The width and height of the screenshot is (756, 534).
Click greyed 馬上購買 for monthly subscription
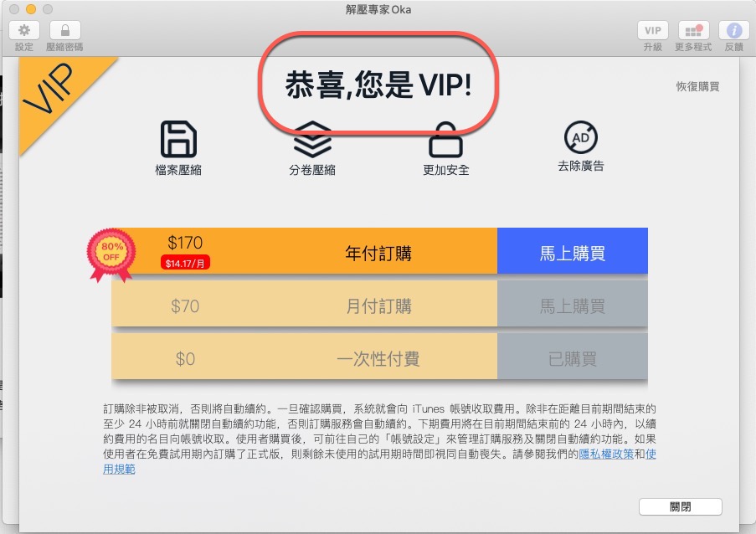pyautogui.click(x=573, y=306)
